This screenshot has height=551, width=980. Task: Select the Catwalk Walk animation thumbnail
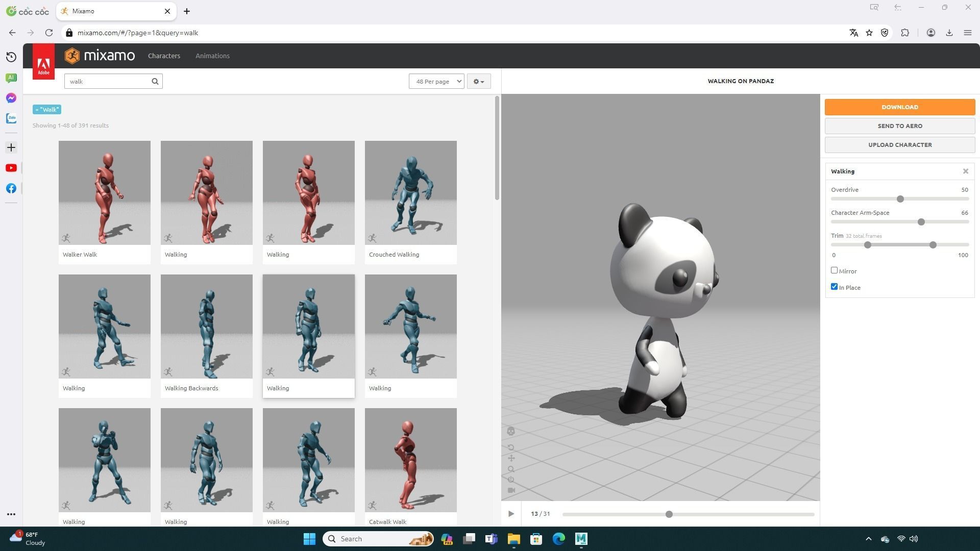click(x=411, y=460)
